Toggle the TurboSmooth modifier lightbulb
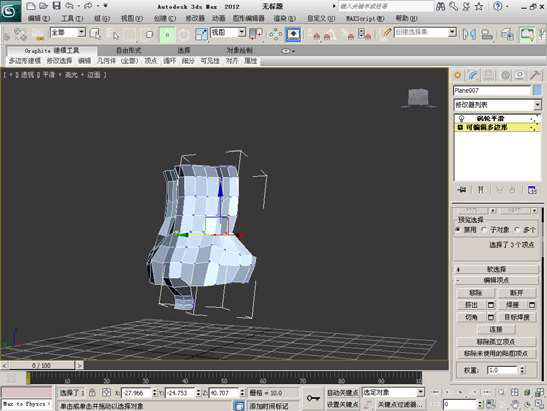Screen dimensions: 547x411 (x=462, y=118)
